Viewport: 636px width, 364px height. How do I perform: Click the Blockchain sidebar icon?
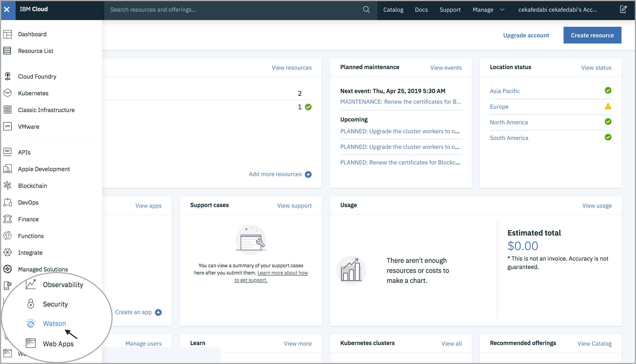click(8, 185)
